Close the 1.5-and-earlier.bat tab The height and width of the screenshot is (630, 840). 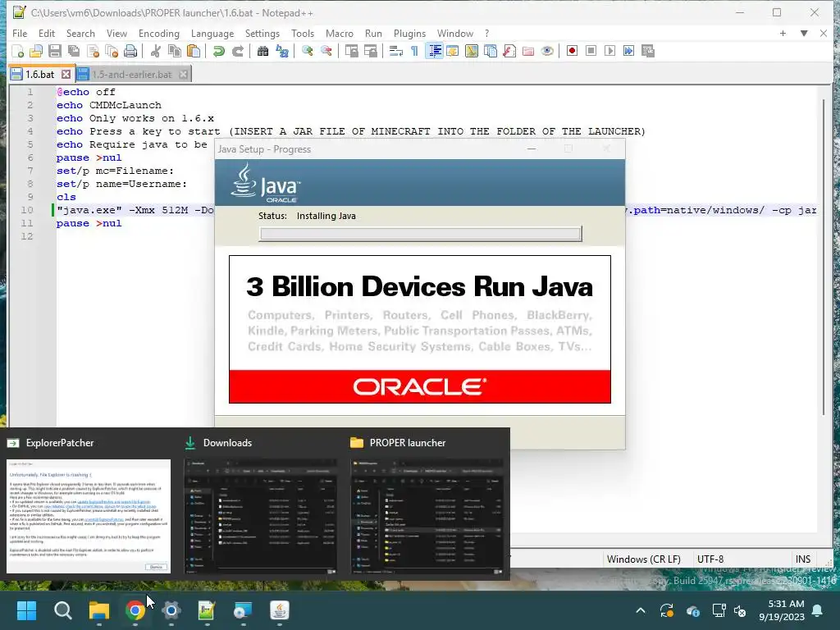point(183,75)
